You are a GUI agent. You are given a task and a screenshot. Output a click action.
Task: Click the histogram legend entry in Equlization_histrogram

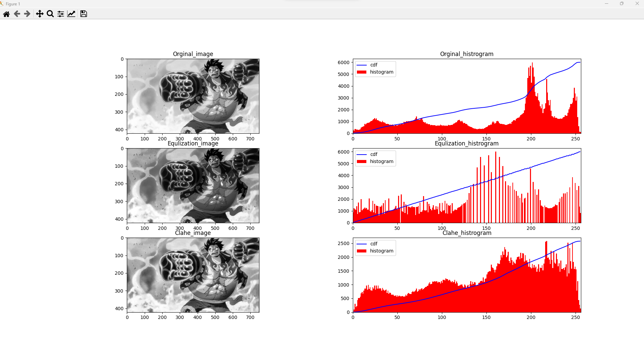381,161
